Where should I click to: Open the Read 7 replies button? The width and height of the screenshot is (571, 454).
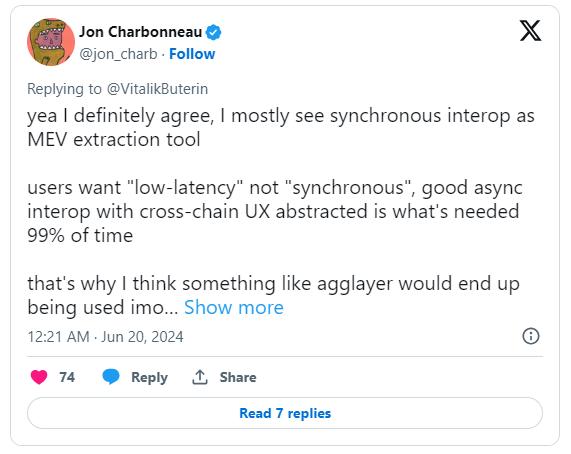coord(285,413)
